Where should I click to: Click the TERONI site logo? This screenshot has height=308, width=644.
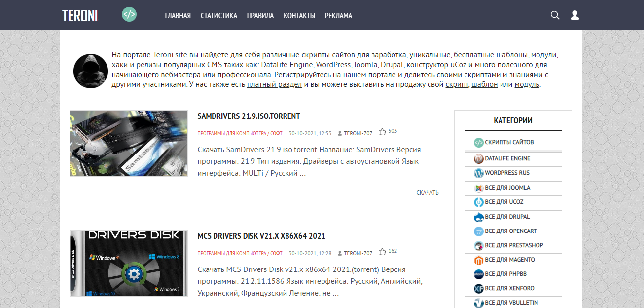click(80, 16)
